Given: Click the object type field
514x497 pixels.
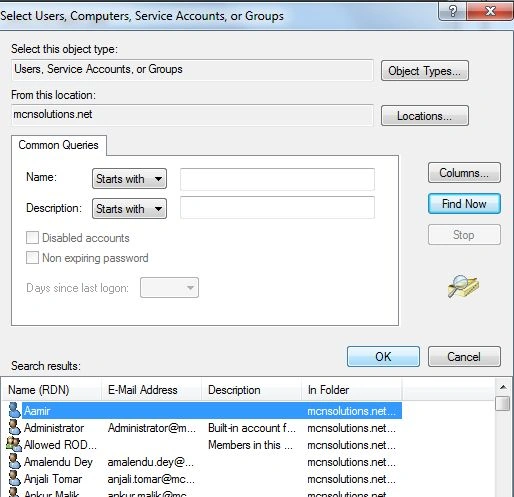Looking at the screenshot, I should click(192, 70).
